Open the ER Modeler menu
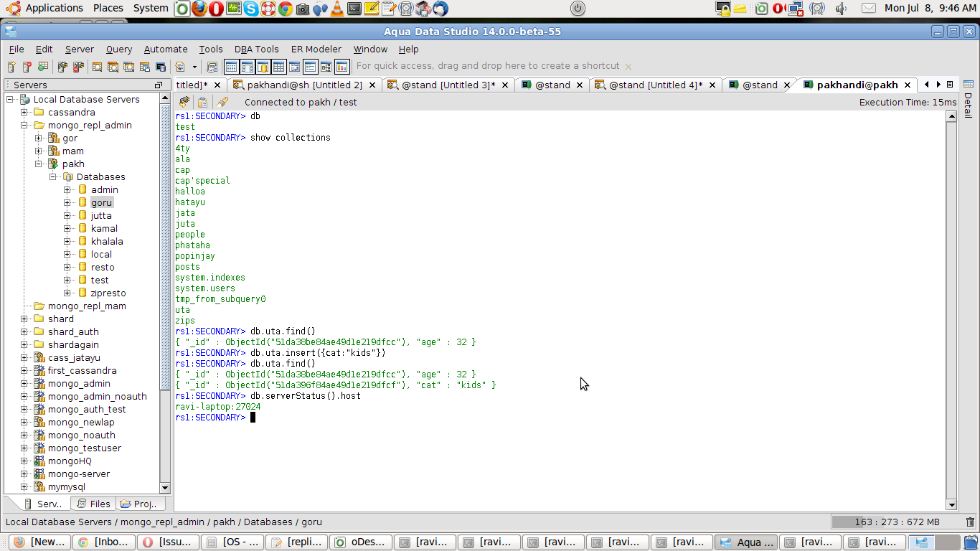 [316, 49]
